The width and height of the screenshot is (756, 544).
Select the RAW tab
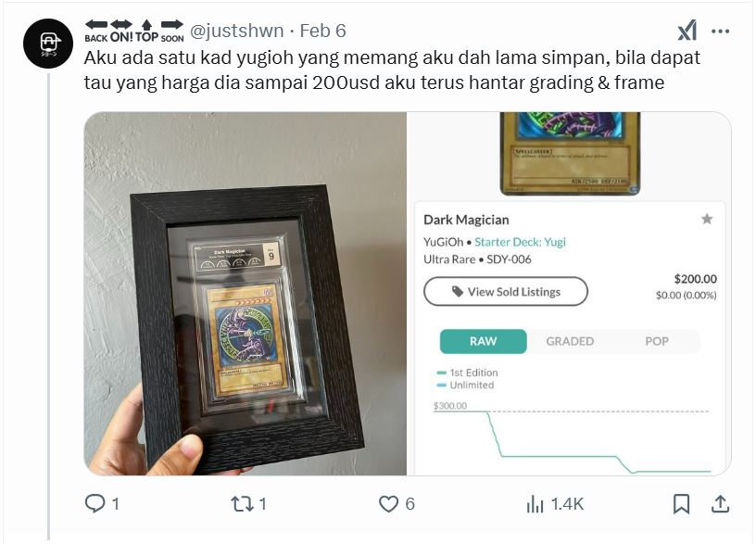click(x=483, y=341)
